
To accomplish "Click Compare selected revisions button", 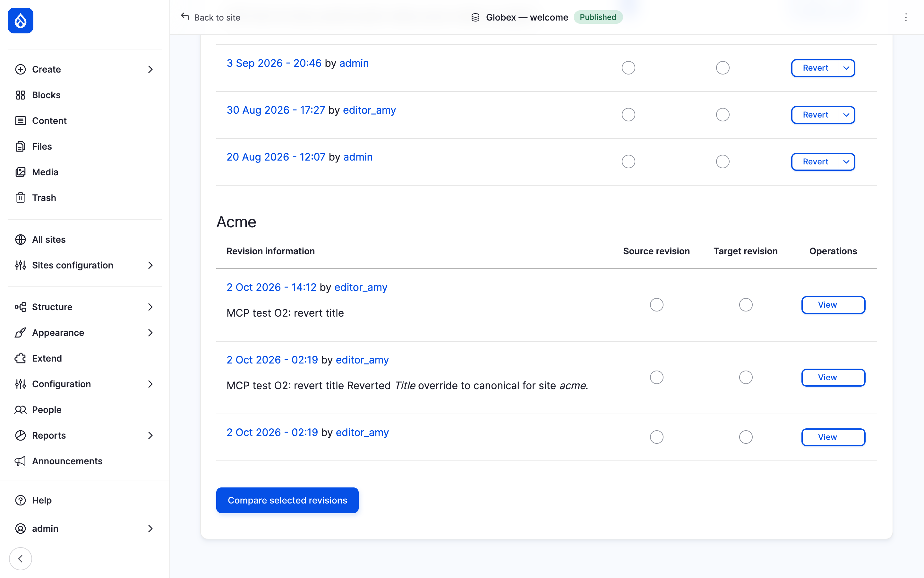I will coord(287,500).
